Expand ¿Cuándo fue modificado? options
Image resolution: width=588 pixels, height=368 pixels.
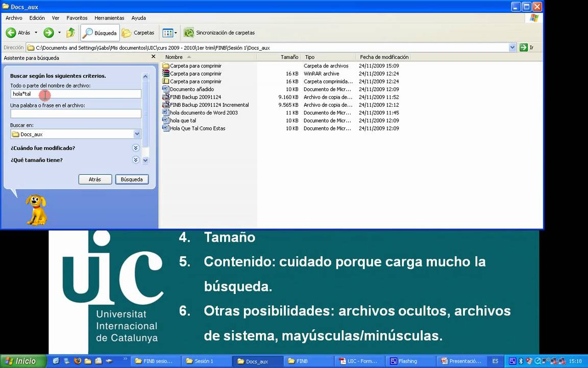136,148
